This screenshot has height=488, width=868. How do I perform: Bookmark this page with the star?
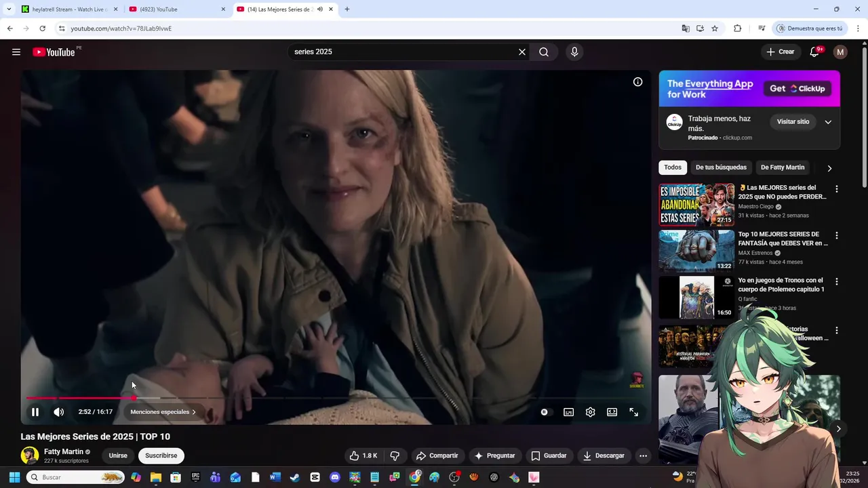tap(715, 28)
